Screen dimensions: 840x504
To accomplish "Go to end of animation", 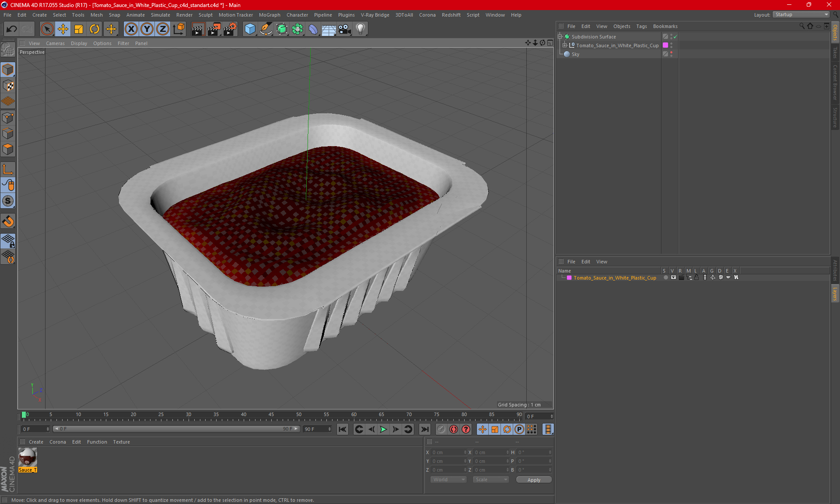I will [424, 429].
